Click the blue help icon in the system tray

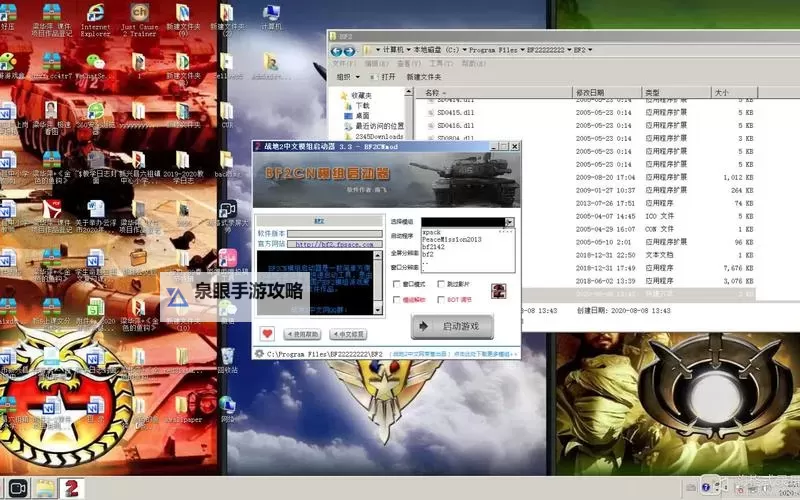(x=706, y=488)
